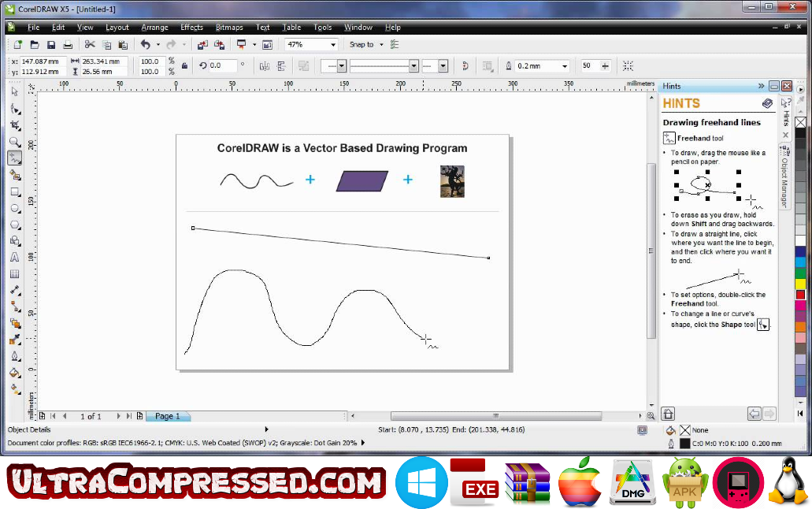Screen dimensions: 812x509
Task: Select the Freehand tool in toolbox
Action: click(x=15, y=158)
